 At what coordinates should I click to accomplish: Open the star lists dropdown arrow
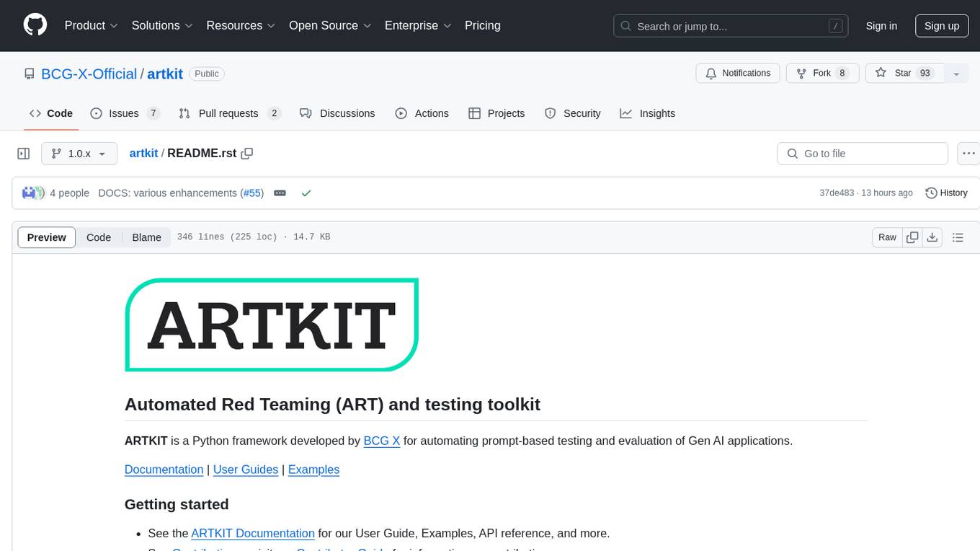point(956,74)
